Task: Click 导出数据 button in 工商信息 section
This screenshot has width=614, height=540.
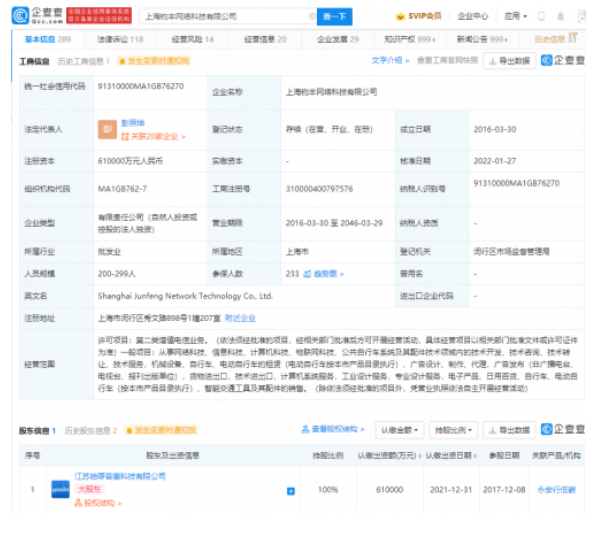Action: 510,61
